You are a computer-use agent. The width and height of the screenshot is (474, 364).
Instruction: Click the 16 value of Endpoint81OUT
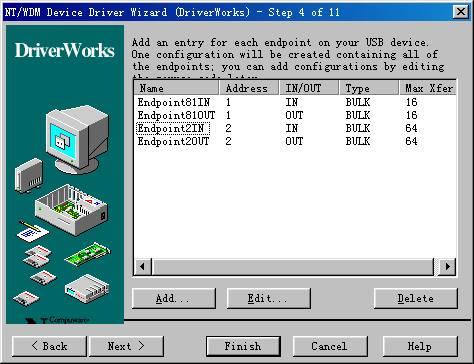coord(411,115)
